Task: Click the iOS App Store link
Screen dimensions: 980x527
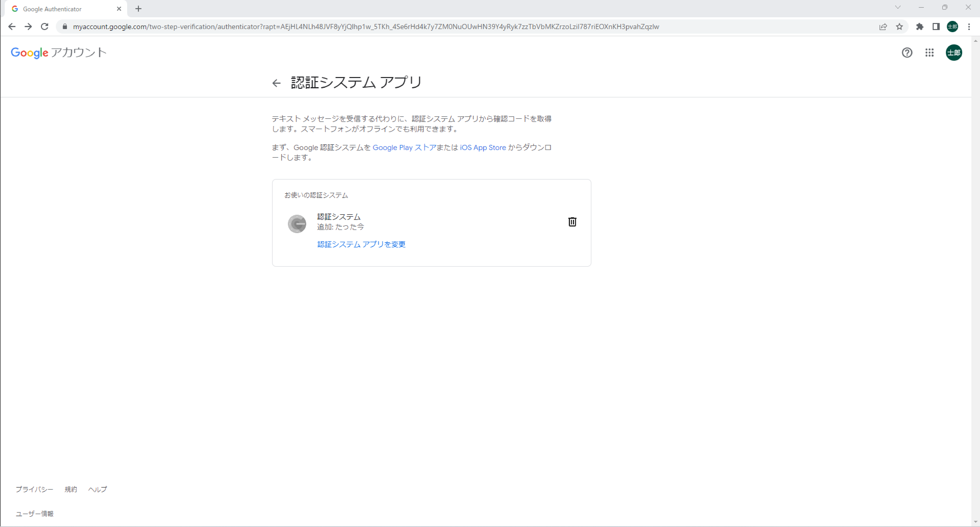Action: tap(483, 148)
